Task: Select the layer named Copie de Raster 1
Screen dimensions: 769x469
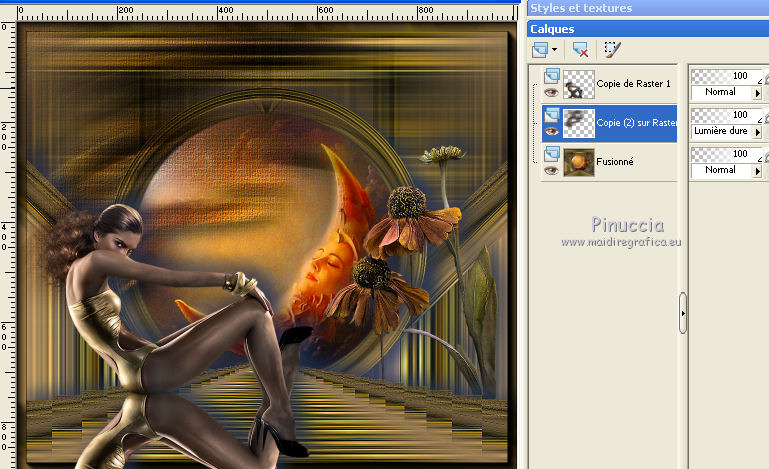Action: pos(633,84)
